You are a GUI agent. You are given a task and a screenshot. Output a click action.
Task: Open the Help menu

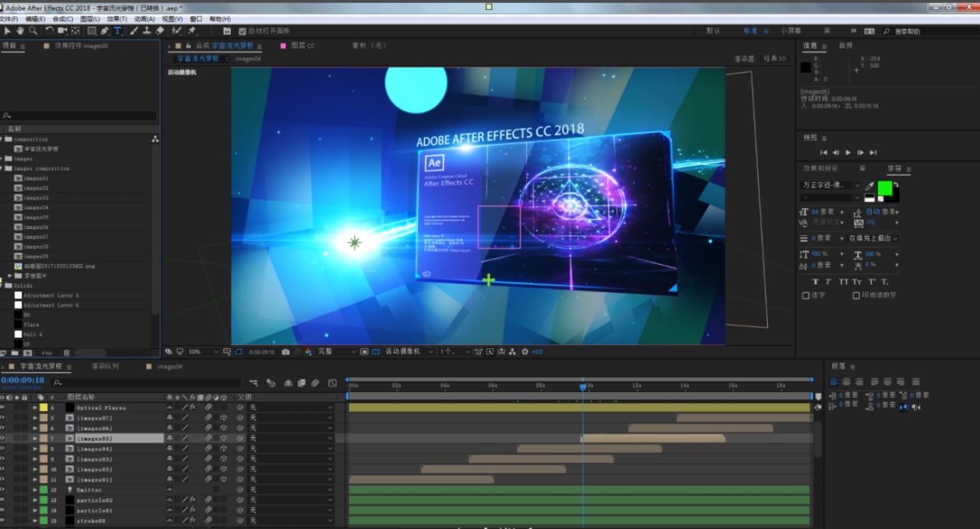220,18
